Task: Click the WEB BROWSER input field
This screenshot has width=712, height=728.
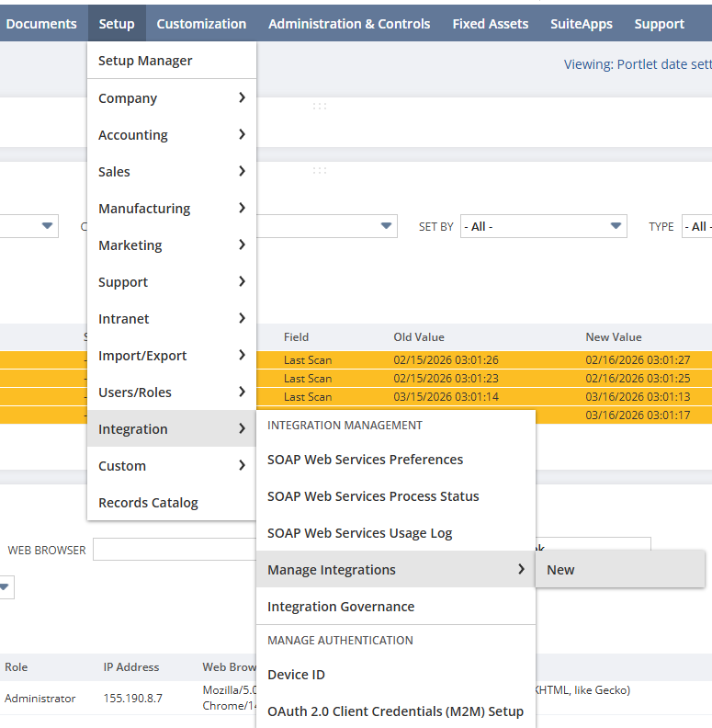Action: [x=175, y=550]
